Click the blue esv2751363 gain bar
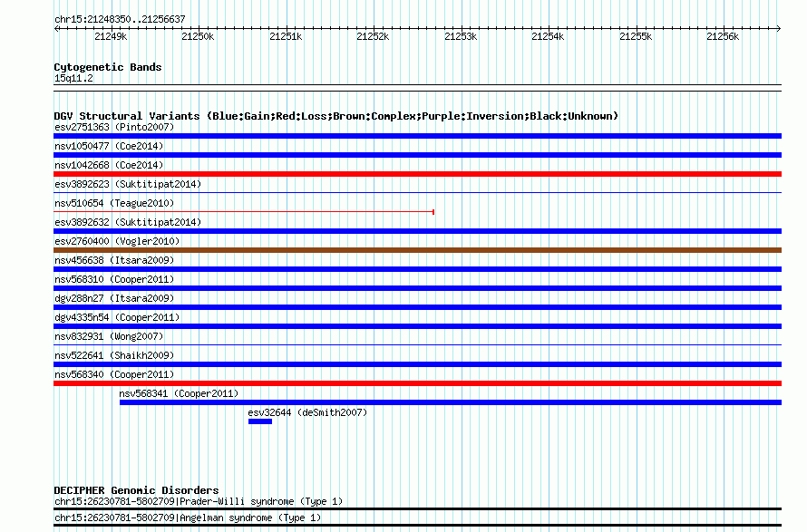Screen dimensions: 807x532 click(x=417, y=136)
